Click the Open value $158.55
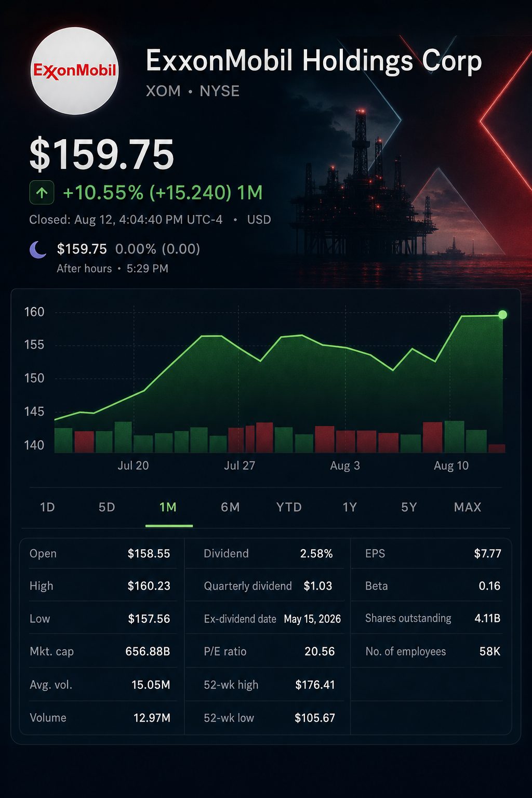Viewport: 532px width, 798px height. click(x=149, y=554)
